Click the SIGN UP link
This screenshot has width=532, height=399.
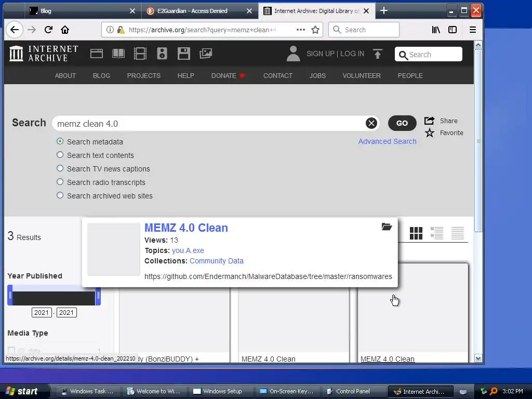tap(320, 54)
